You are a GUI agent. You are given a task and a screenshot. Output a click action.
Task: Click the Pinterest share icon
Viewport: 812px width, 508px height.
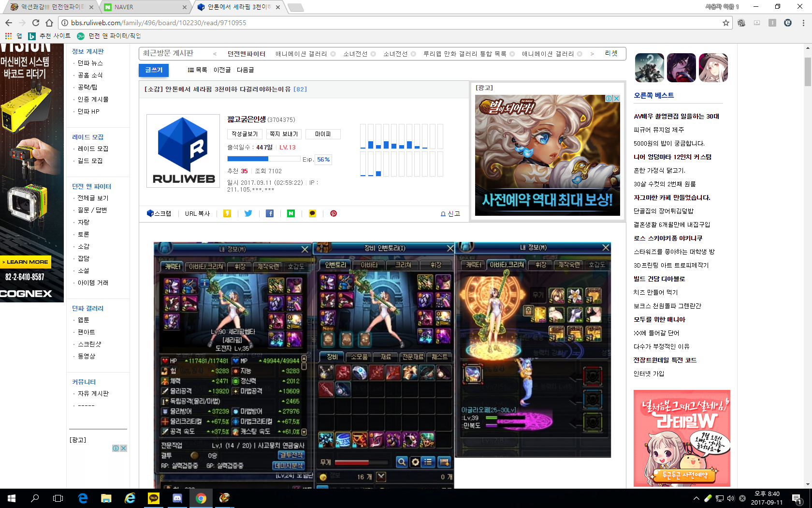[x=333, y=213]
